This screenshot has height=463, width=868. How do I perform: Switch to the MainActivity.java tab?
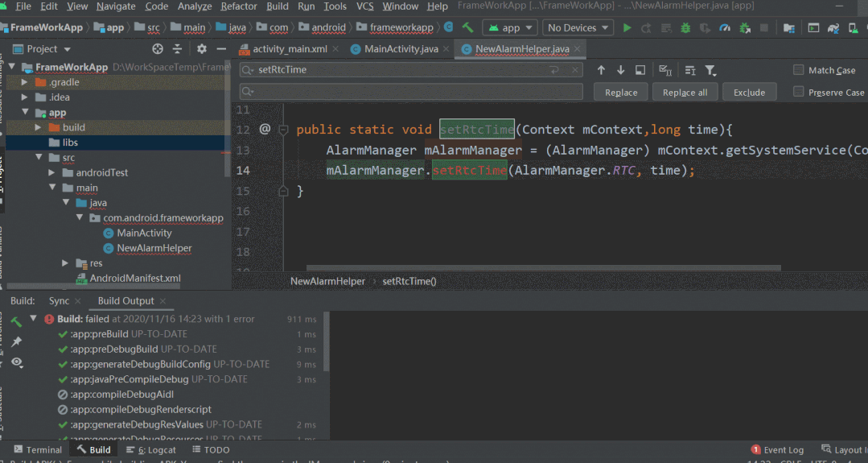[x=401, y=49]
